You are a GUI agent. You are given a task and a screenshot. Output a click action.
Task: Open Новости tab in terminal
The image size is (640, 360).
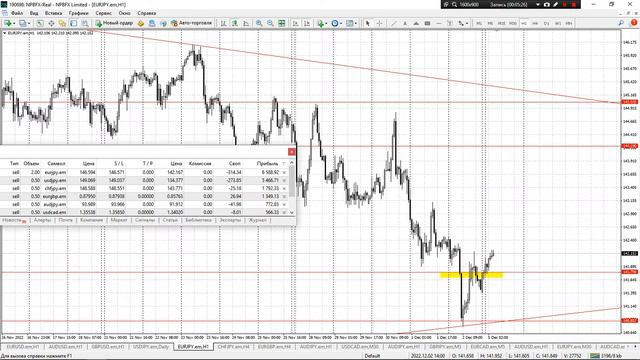11,220
